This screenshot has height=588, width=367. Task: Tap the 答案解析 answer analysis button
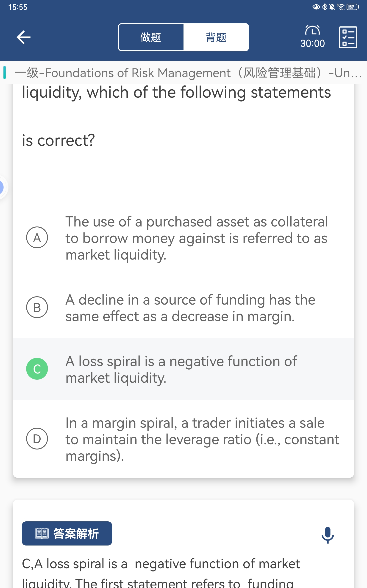pos(67,533)
